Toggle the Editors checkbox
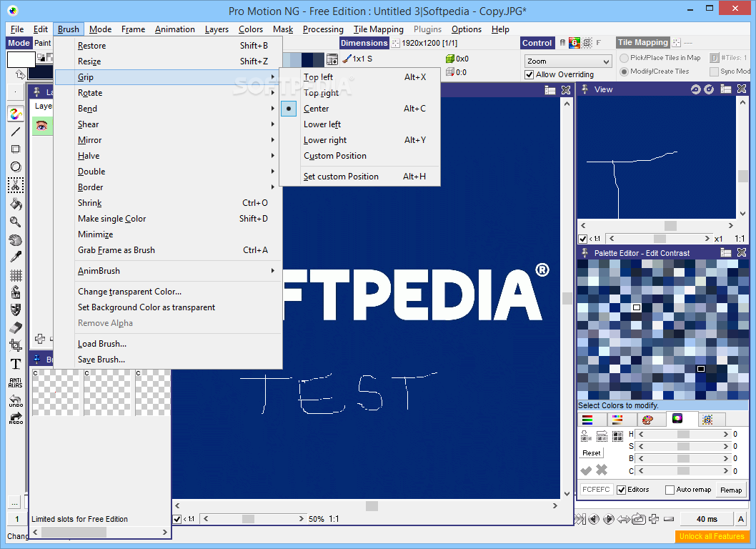Screen dimensions: 756x549 coord(622,490)
